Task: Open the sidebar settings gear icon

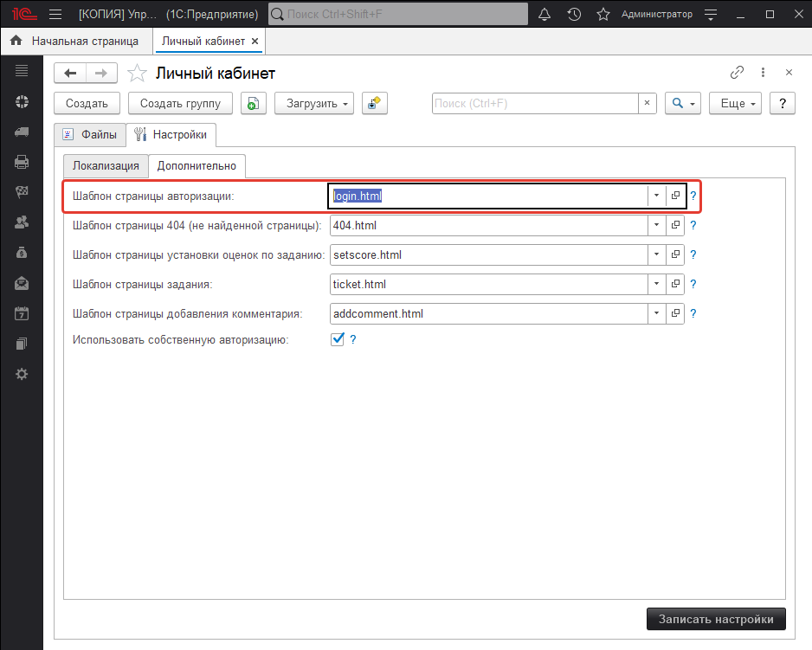Action: (x=22, y=374)
